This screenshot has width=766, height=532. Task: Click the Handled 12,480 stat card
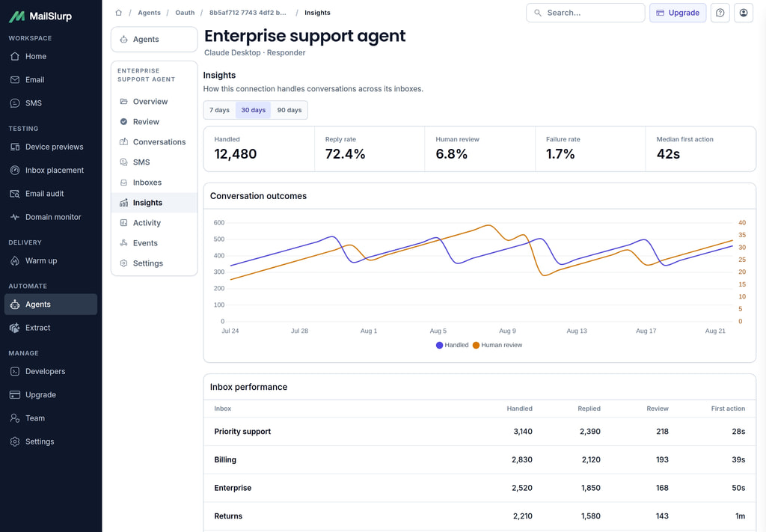click(x=259, y=149)
